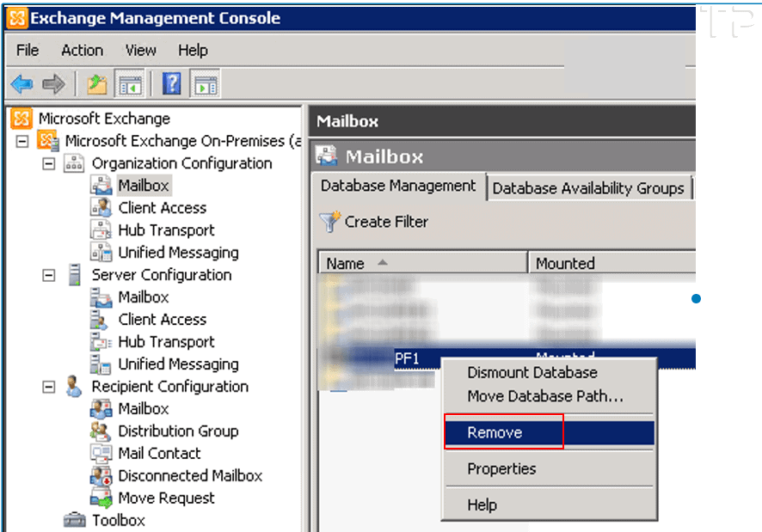Click the Toolbox briefcase icon

tap(74, 520)
